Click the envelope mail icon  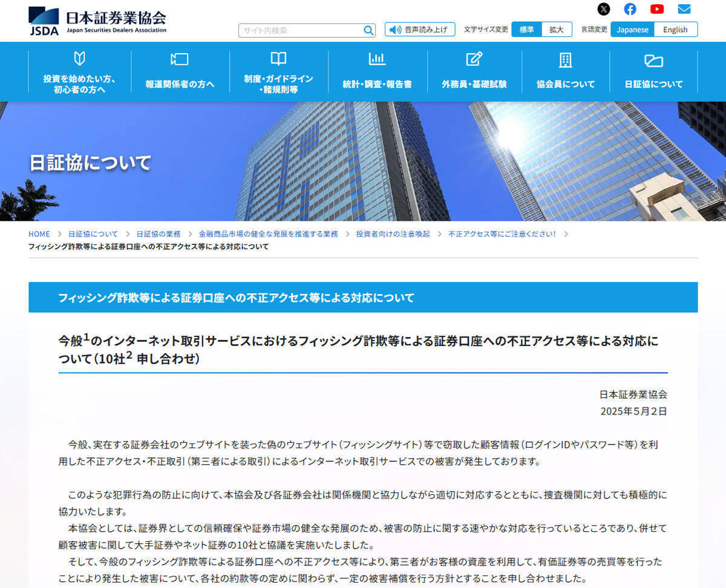point(684,9)
